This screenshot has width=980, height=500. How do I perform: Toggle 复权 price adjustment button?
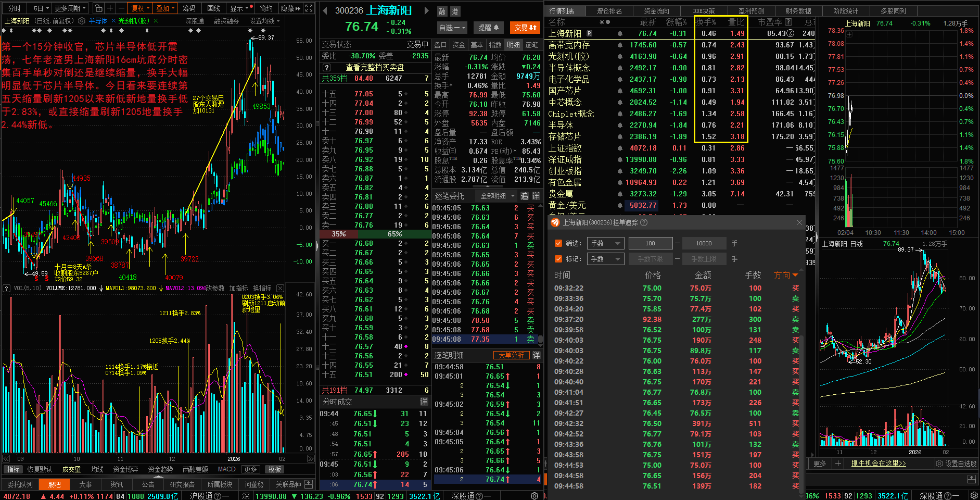[x=141, y=8]
